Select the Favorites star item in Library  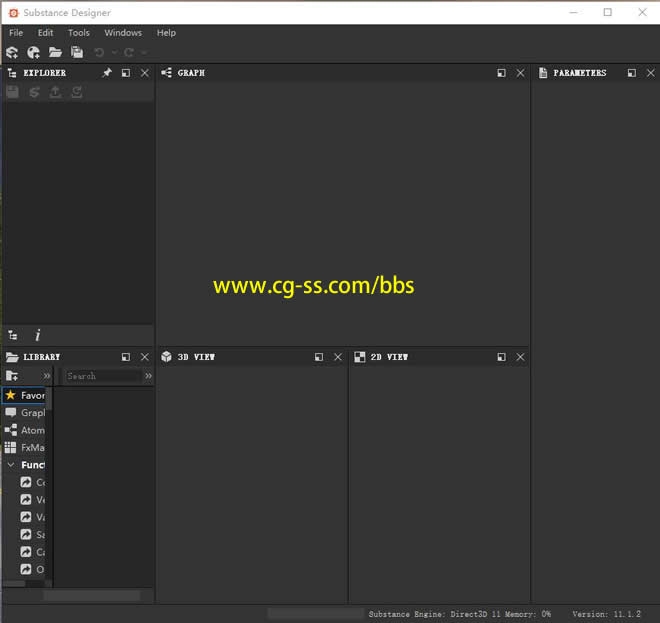24,395
